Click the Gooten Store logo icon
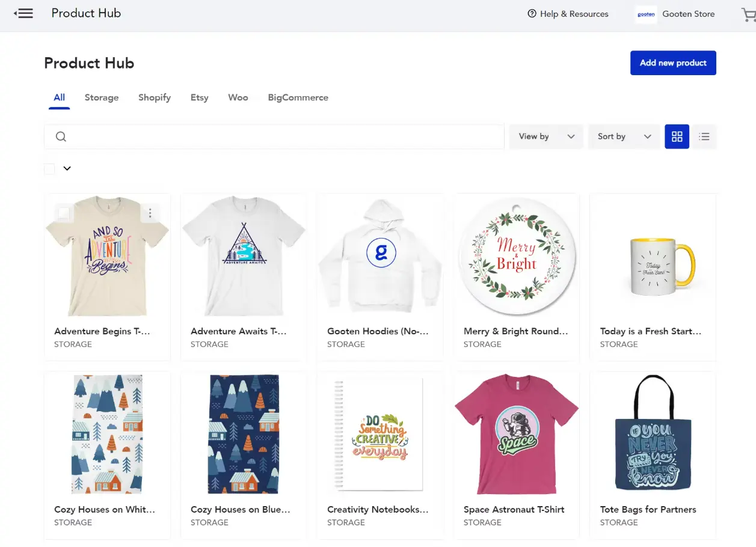 645,14
